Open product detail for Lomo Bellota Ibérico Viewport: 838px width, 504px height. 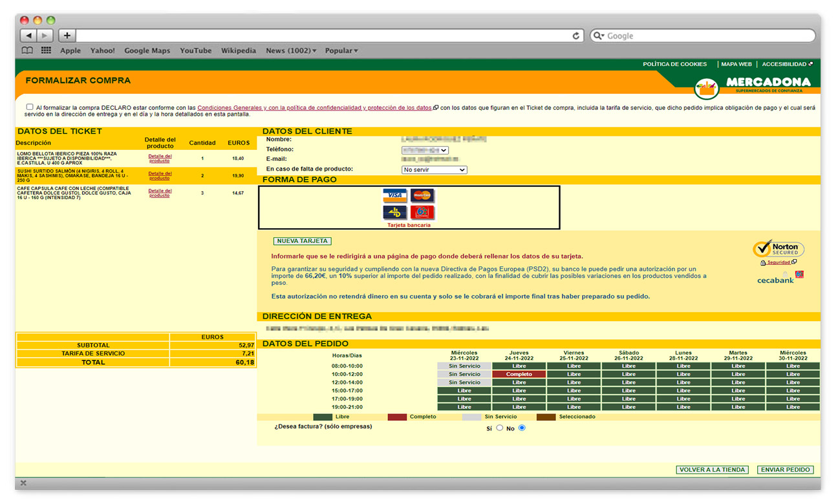pos(160,158)
